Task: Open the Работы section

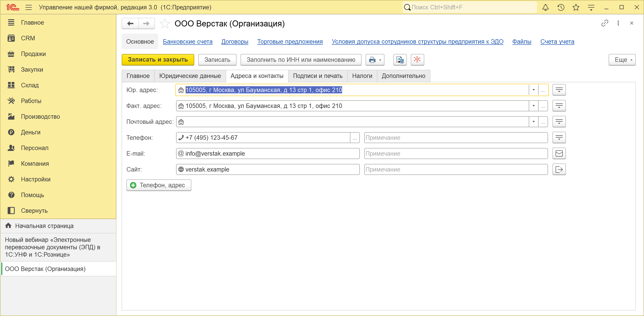Action: [58, 101]
